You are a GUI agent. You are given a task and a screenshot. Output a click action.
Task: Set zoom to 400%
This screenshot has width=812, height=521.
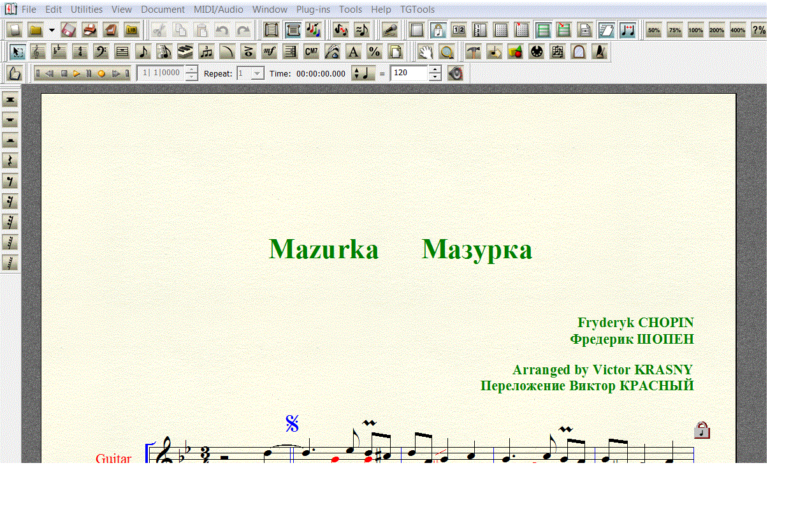click(737, 30)
